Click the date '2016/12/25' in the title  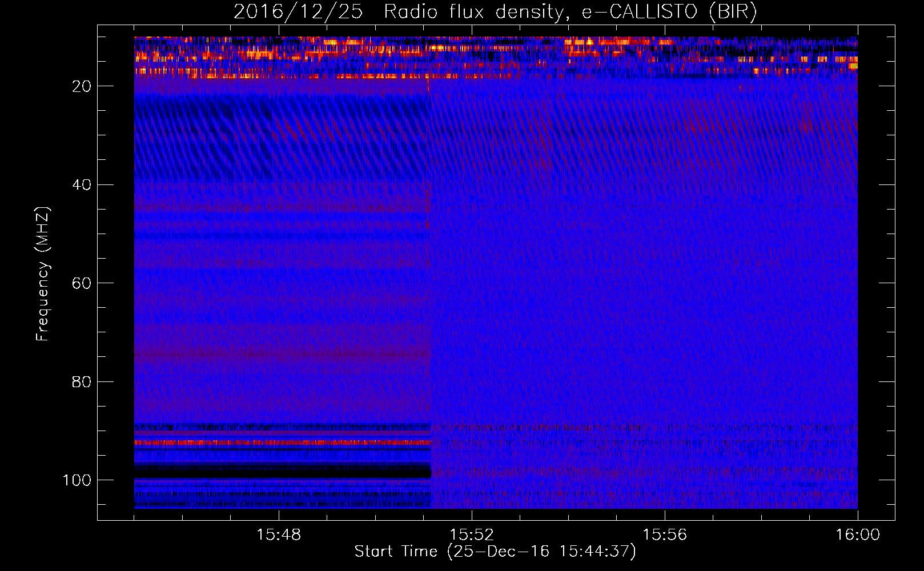pyautogui.click(x=298, y=12)
